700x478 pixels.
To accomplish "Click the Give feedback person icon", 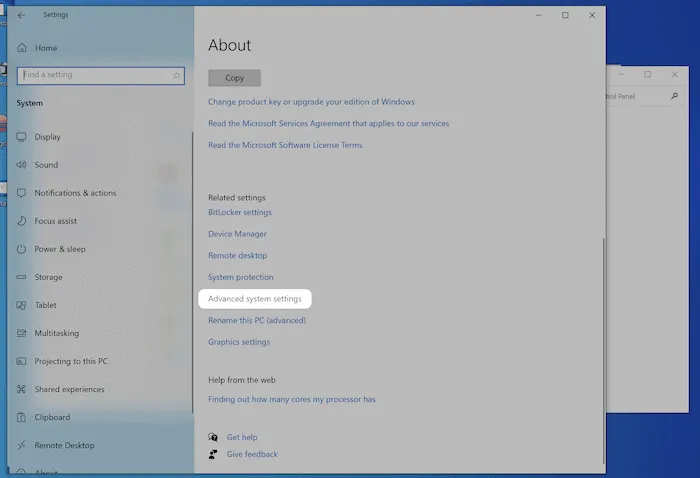I will click(213, 454).
